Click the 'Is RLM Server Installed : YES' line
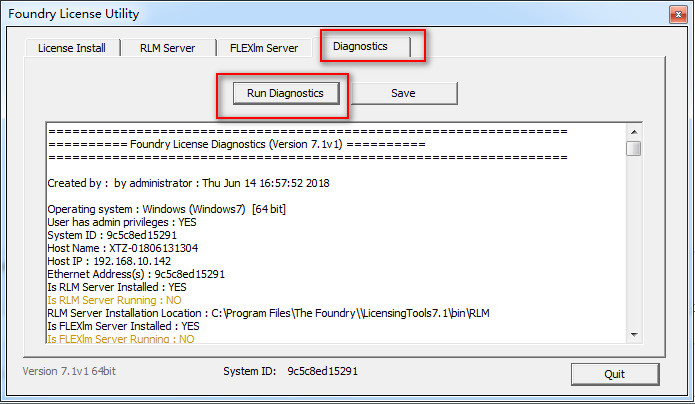The width and height of the screenshot is (695, 404). click(117, 287)
